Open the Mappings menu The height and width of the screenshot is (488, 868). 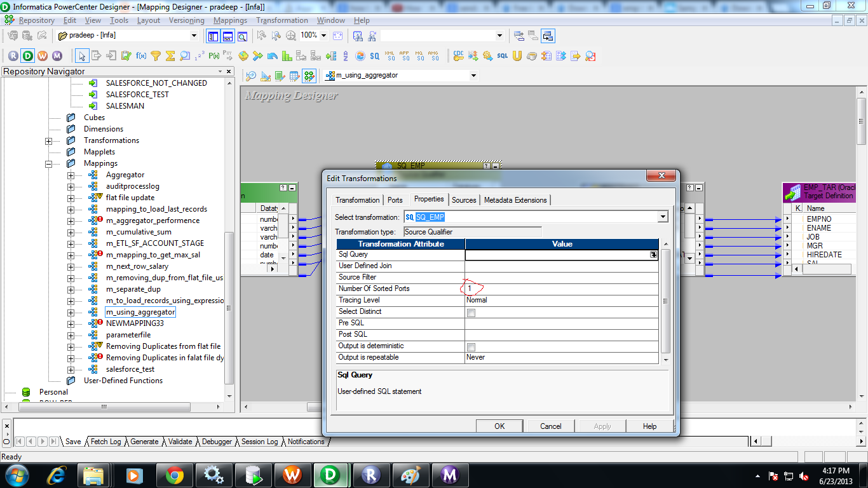(x=230, y=20)
